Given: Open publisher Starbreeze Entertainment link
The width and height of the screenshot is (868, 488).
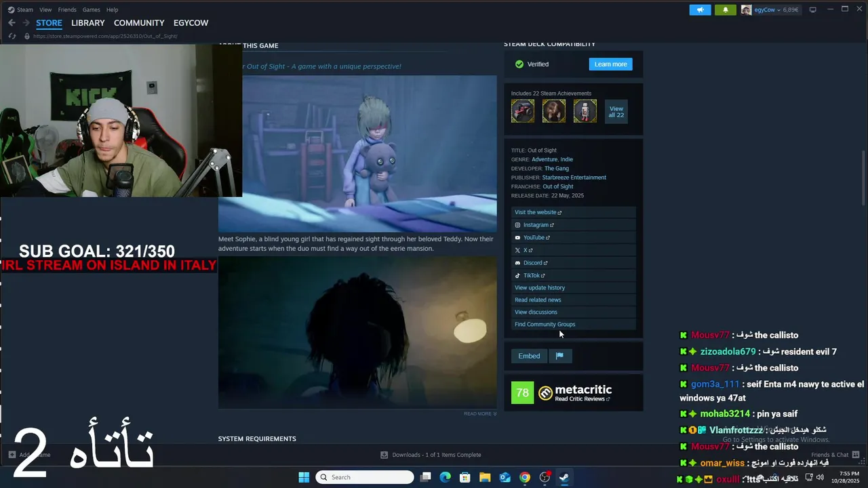Looking at the screenshot, I should pos(574,178).
